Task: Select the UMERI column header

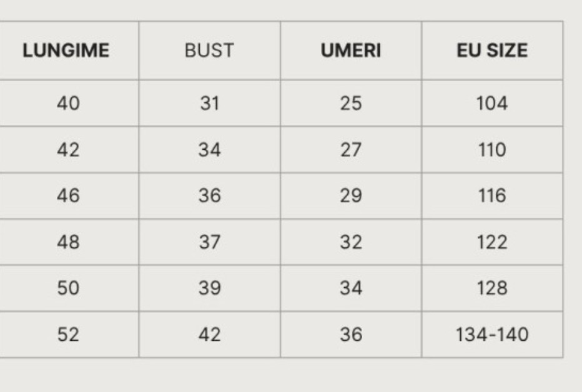Action: [x=351, y=51]
